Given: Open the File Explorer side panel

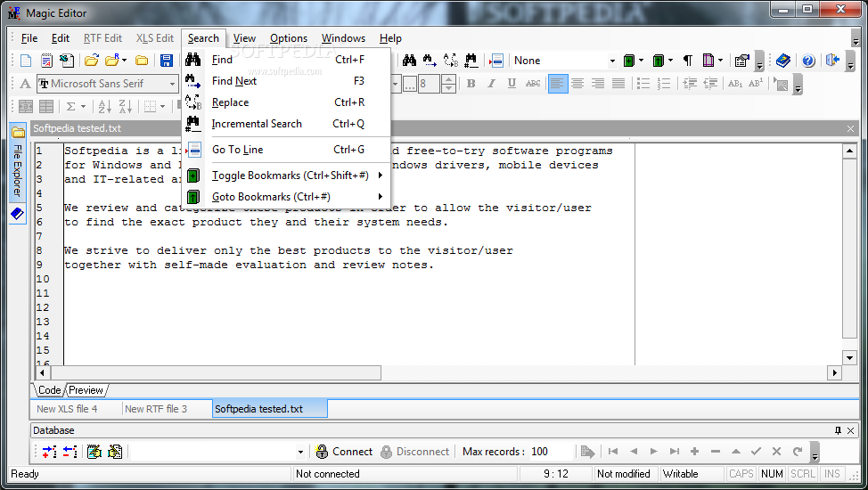Looking at the screenshot, I should [17, 161].
